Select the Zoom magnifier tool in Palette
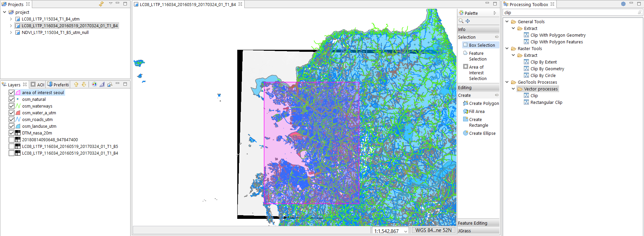644x236 pixels. coord(461,21)
